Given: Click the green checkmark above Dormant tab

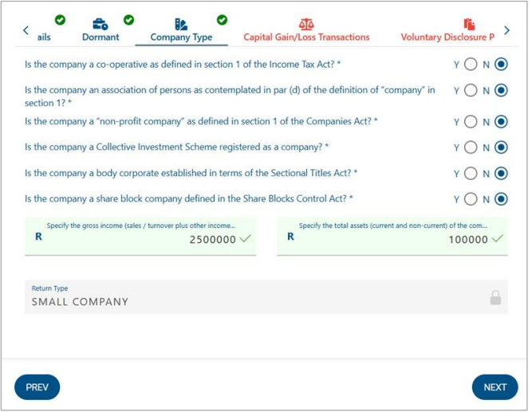Looking at the screenshot, I should [128, 19].
